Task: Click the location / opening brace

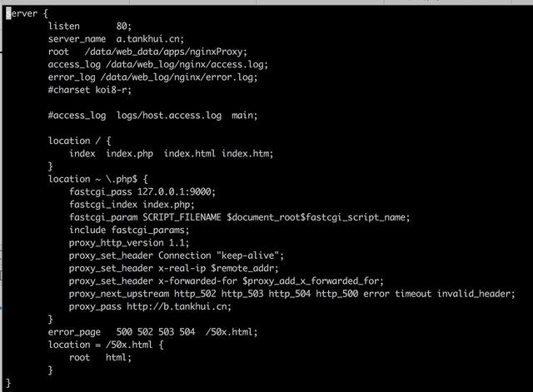Action: click(x=109, y=141)
